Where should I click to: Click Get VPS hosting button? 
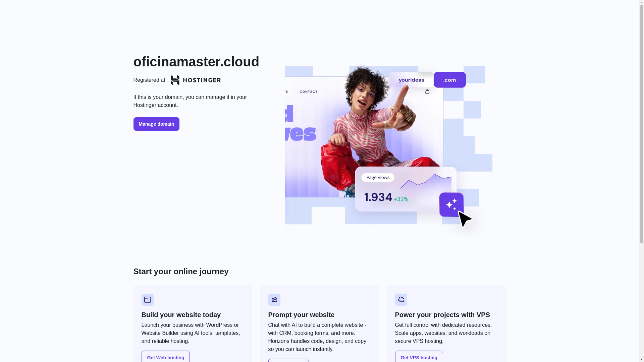(x=419, y=357)
